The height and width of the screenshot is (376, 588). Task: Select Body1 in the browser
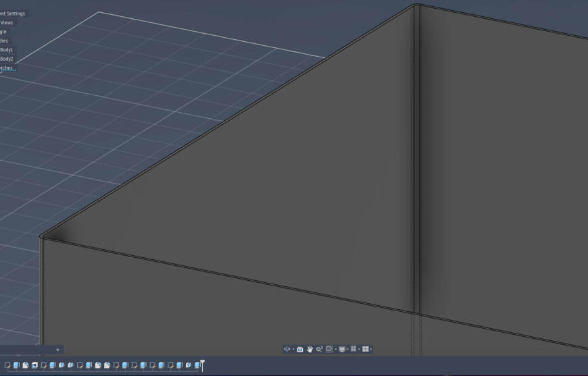6,49
